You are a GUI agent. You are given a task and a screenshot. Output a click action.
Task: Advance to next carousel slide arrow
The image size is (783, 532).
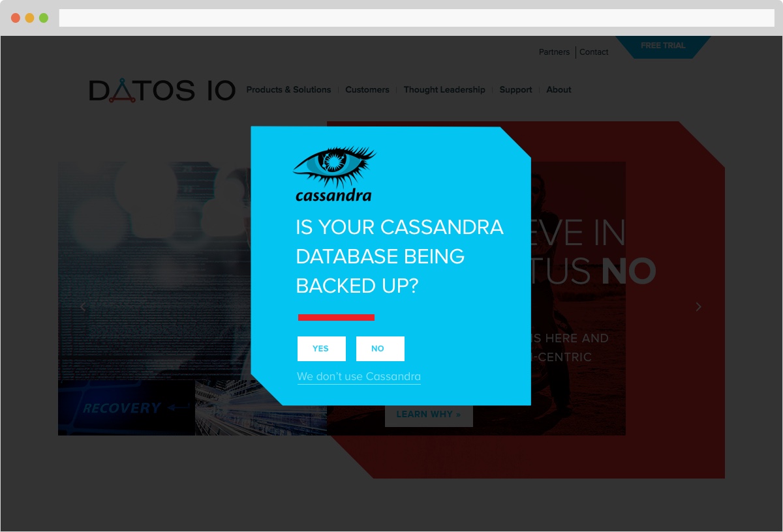coord(698,306)
